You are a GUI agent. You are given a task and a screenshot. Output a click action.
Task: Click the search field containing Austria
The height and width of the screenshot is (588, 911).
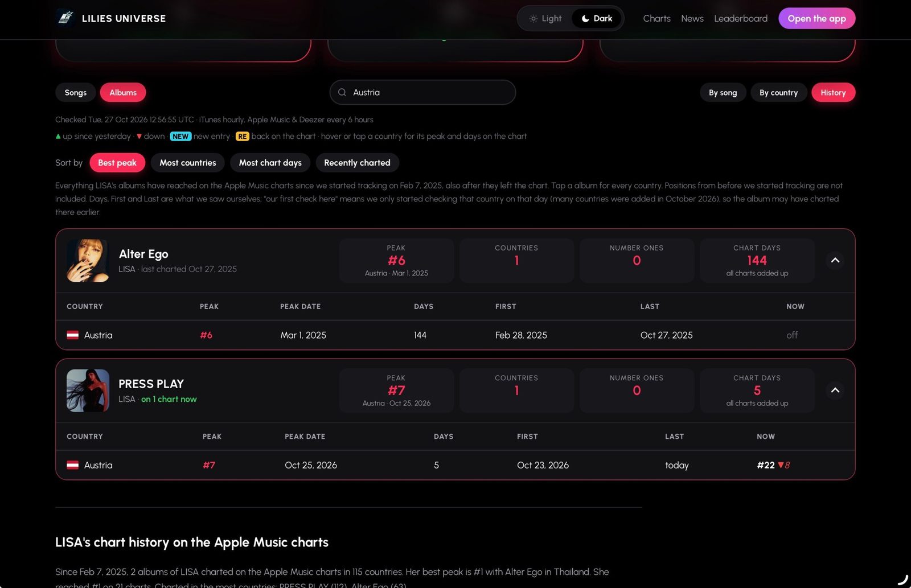coord(422,92)
